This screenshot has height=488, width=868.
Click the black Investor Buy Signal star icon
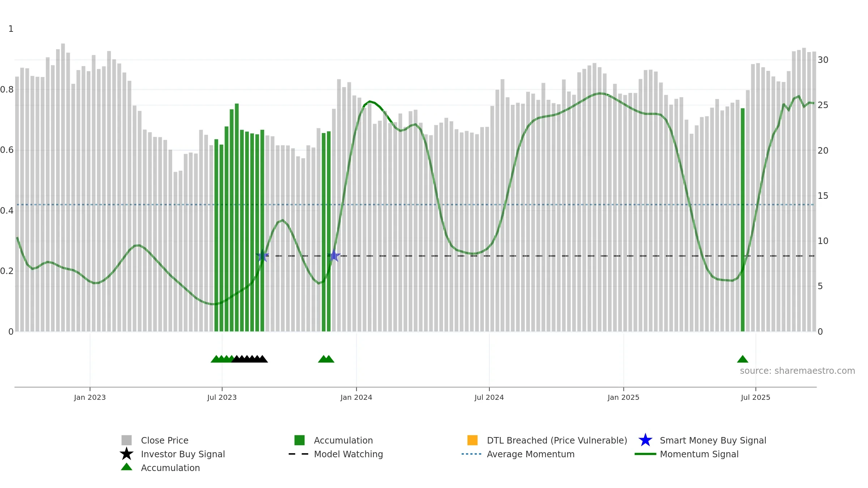click(127, 454)
